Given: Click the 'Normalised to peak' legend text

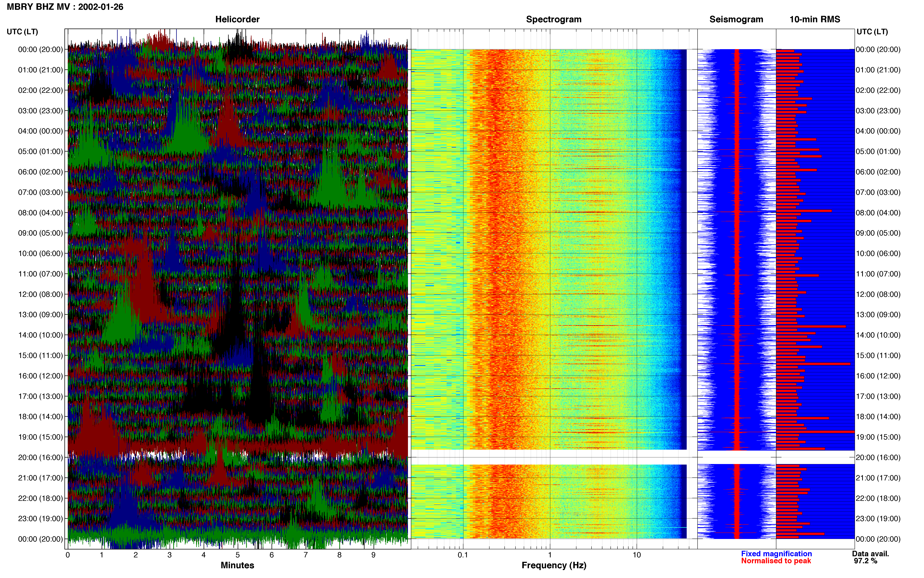Looking at the screenshot, I should click(776, 561).
